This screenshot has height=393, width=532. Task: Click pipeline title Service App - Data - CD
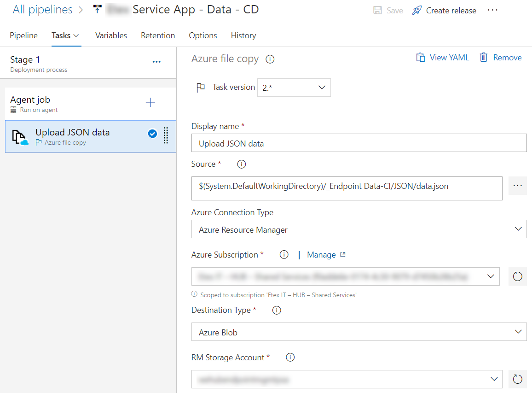(x=196, y=10)
